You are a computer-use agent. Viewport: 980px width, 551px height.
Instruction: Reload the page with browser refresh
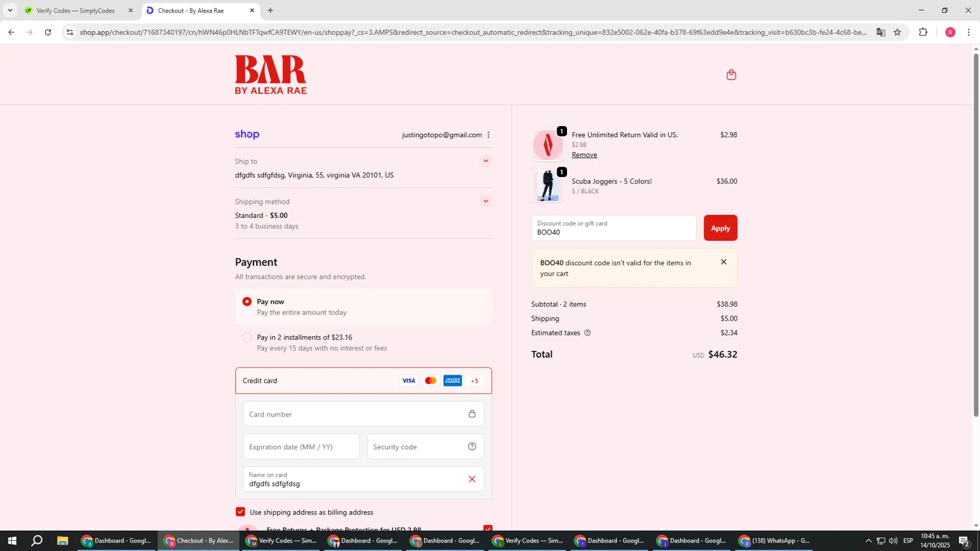coord(48,32)
